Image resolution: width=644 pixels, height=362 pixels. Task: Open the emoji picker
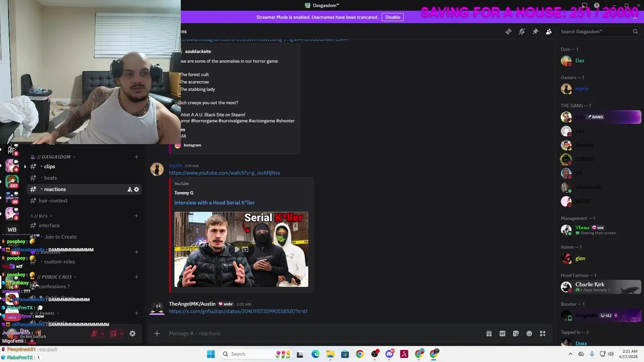529,333
